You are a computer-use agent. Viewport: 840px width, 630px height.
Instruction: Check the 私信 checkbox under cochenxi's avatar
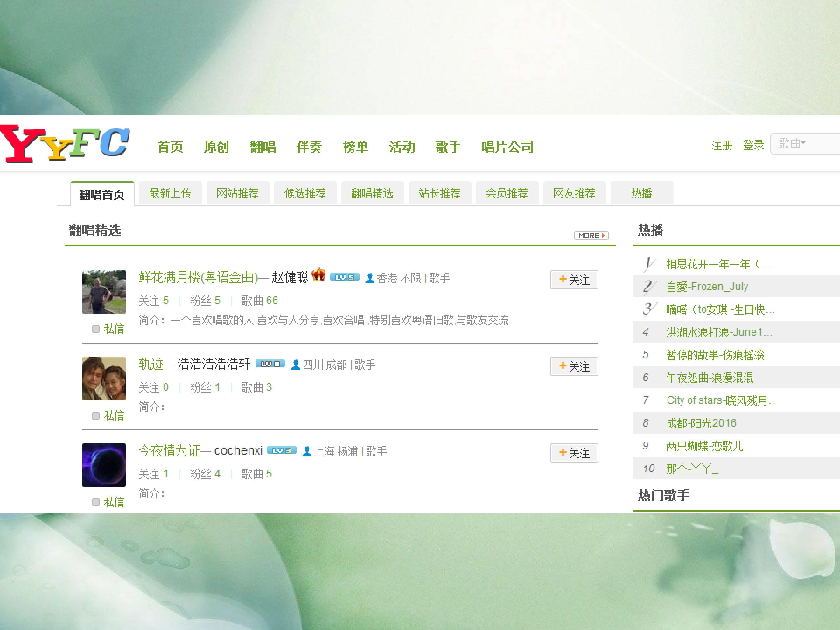pos(96,502)
